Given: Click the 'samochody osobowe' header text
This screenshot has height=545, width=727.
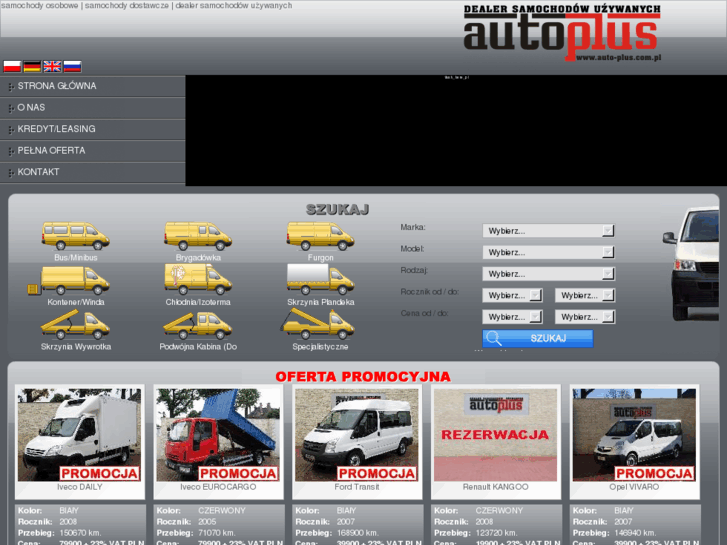Looking at the screenshot, I should [39, 6].
